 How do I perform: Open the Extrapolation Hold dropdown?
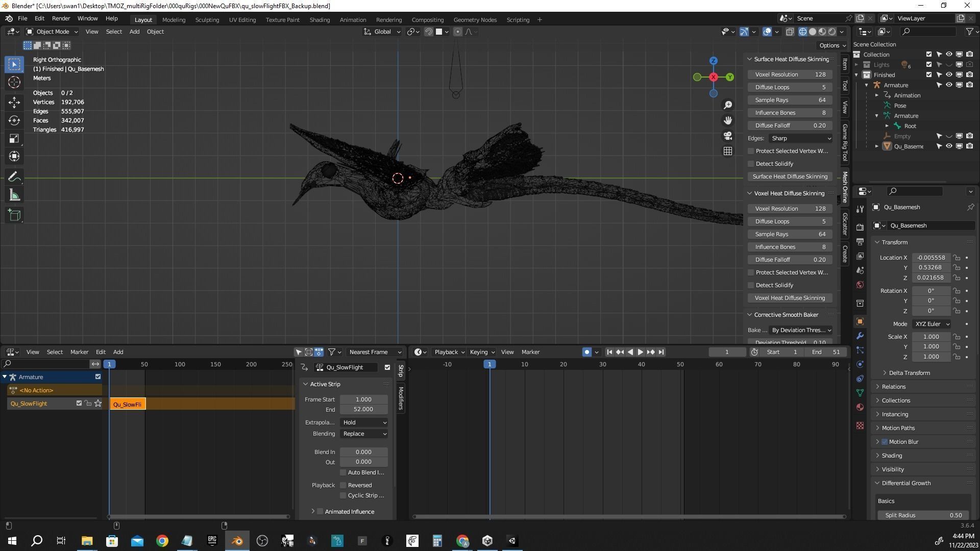pos(364,422)
